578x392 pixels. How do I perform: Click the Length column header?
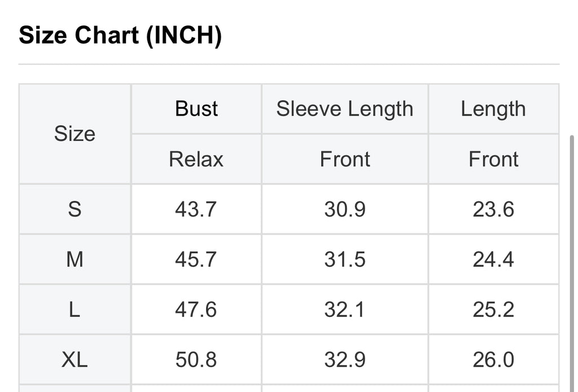click(x=493, y=109)
